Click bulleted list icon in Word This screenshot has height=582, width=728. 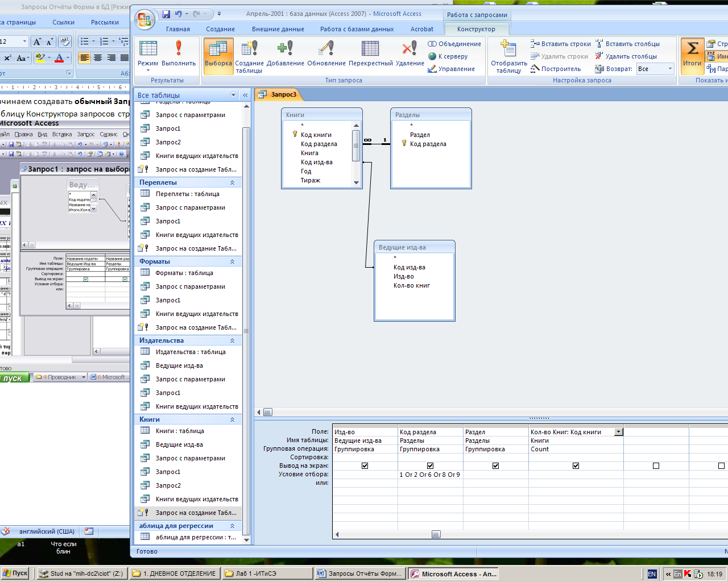[x=85, y=41]
